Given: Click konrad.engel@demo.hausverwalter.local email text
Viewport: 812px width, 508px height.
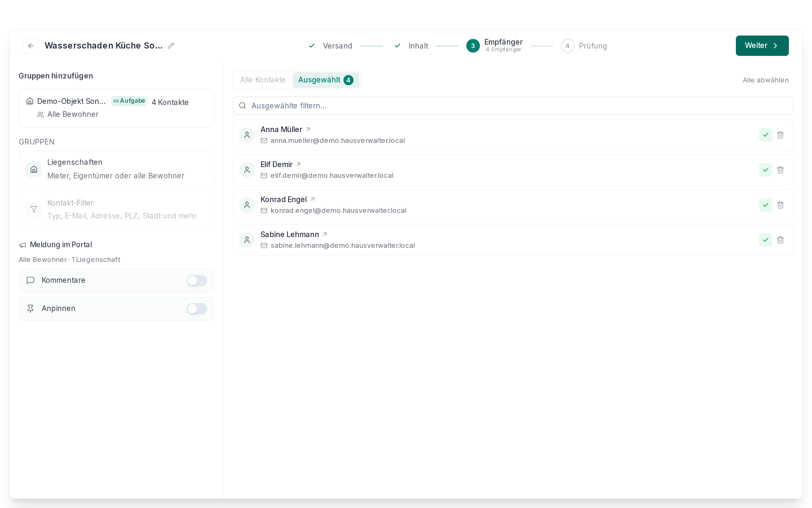Looking at the screenshot, I should 338,210.
